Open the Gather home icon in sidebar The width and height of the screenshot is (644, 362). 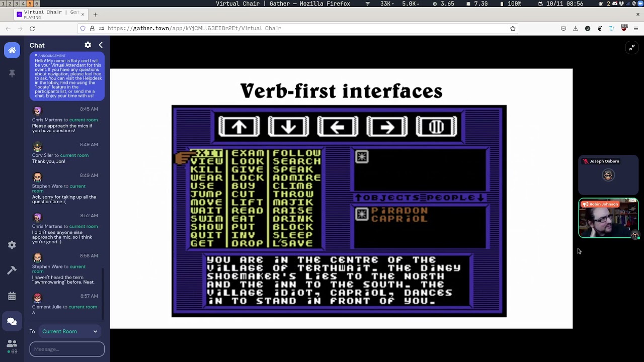point(12,50)
